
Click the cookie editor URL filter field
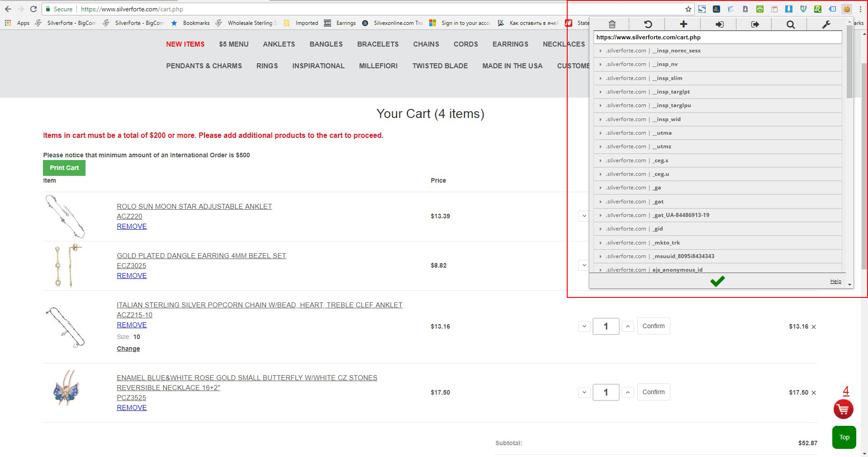[x=718, y=37]
